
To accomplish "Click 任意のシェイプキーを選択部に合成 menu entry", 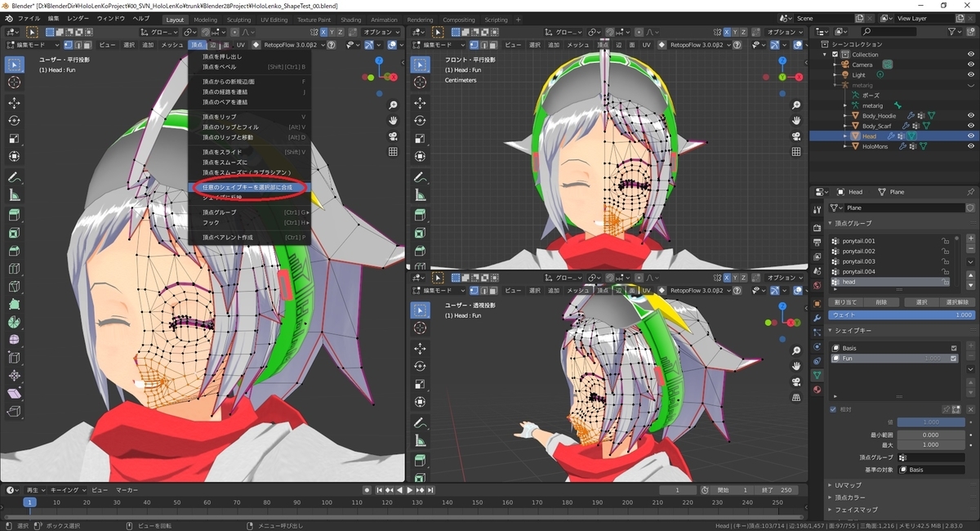I will pyautogui.click(x=247, y=187).
